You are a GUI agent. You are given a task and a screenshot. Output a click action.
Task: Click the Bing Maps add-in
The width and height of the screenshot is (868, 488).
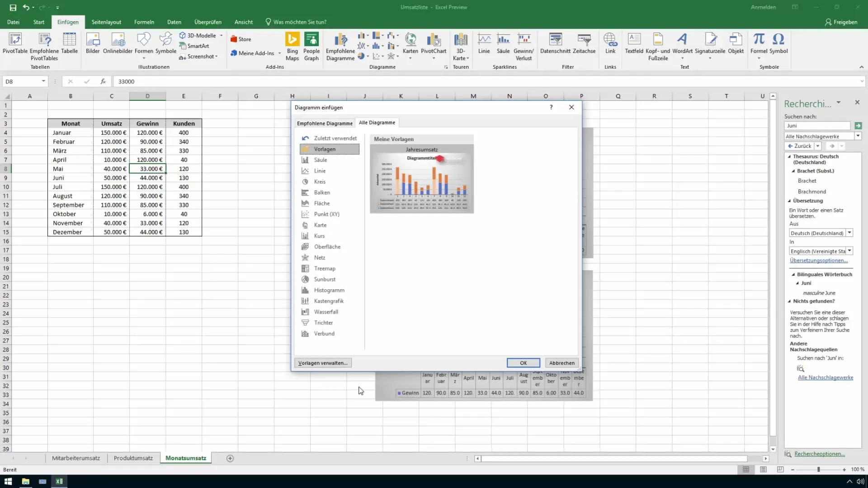tap(292, 46)
